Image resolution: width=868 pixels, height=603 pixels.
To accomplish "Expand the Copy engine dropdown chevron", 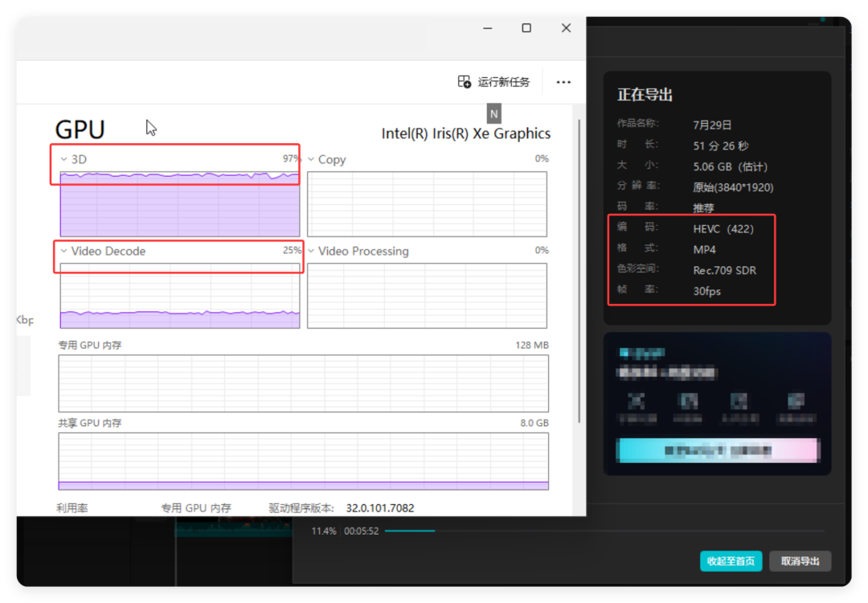I will pos(311,159).
